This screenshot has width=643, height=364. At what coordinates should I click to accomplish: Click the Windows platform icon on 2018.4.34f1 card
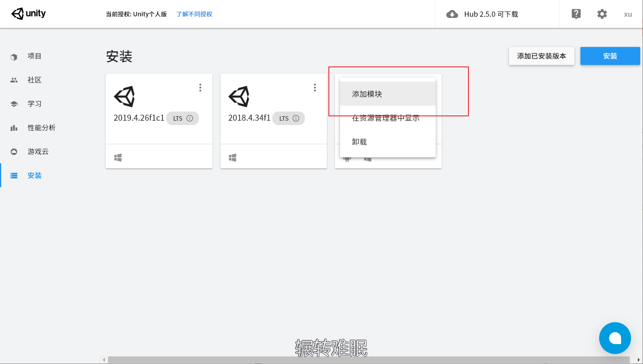coord(232,158)
